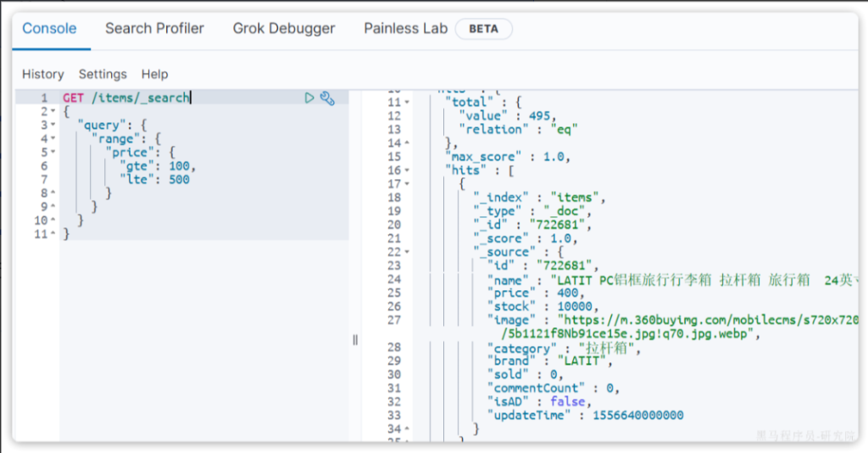
Task: Fold the "query" block in the editor
Action: [x=53, y=126]
